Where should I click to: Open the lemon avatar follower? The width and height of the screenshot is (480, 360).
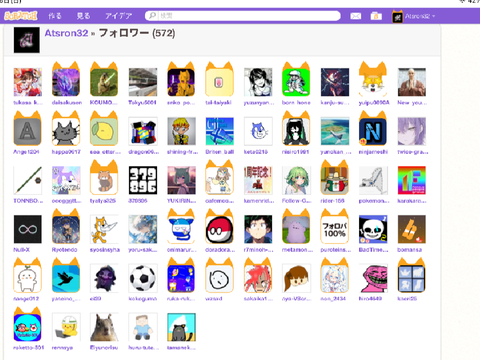(104, 131)
